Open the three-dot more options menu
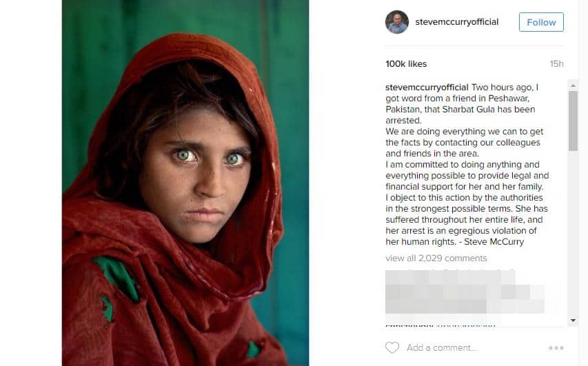The image size is (588, 366). pos(556,348)
